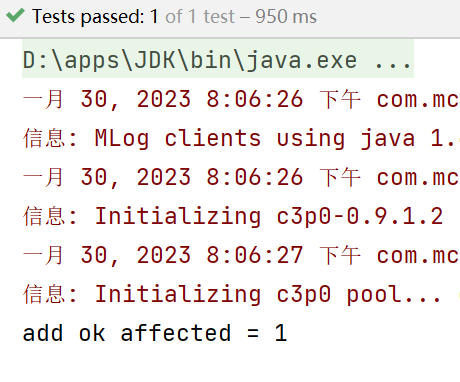Select the "Tests passed: 1" status label
Image resolution: width=460 pixels, height=382 pixels.
point(95,16)
